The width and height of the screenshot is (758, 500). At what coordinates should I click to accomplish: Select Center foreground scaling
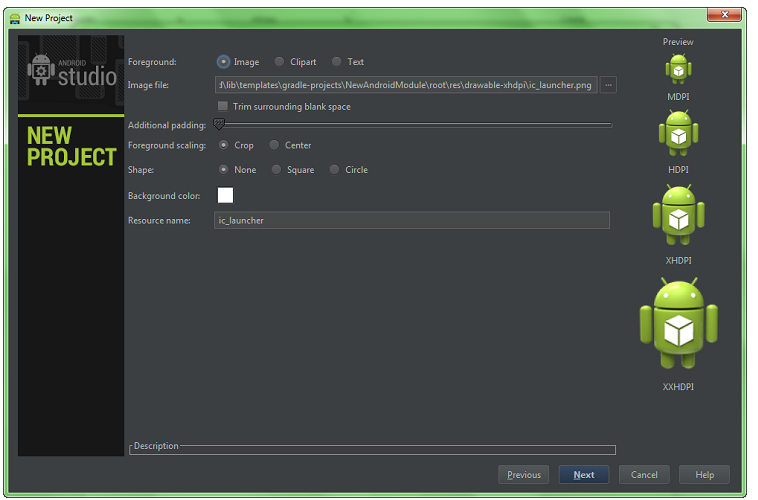[x=274, y=145]
